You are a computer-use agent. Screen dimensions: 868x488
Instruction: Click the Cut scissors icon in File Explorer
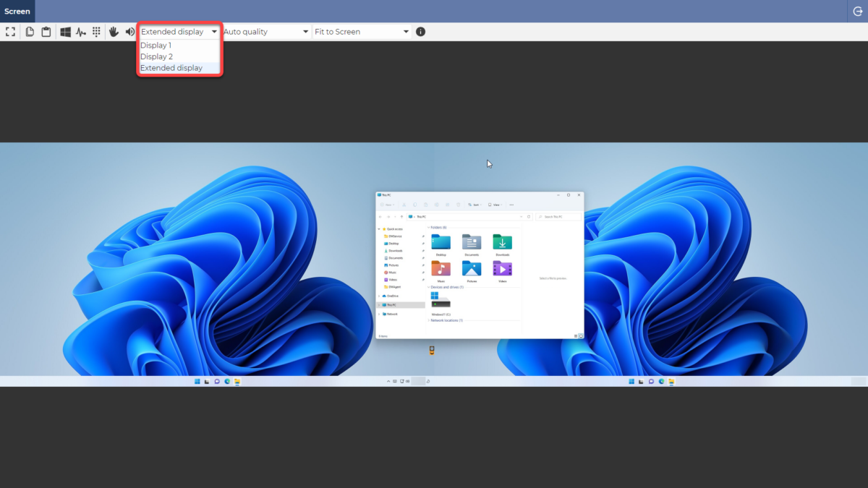tap(404, 205)
